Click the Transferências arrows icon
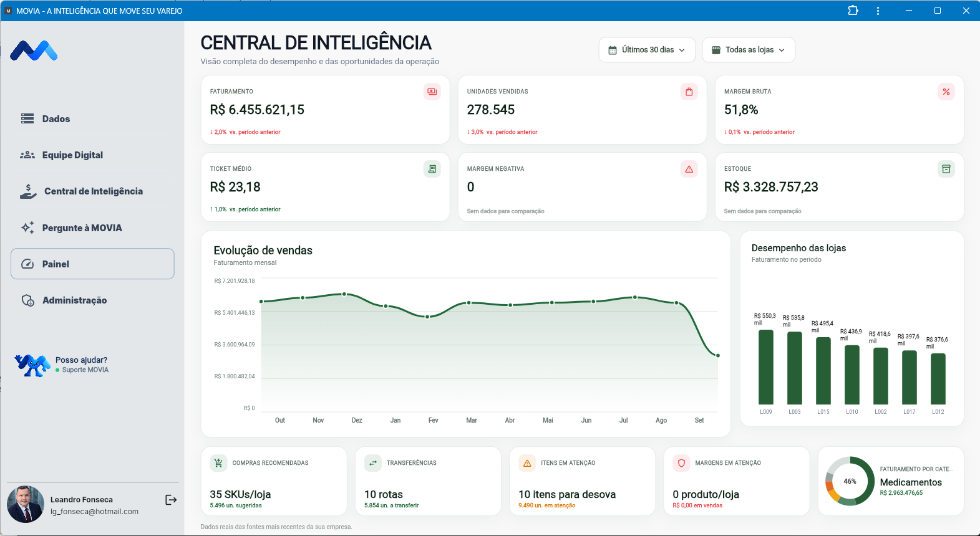The width and height of the screenshot is (980, 536). 372,463
